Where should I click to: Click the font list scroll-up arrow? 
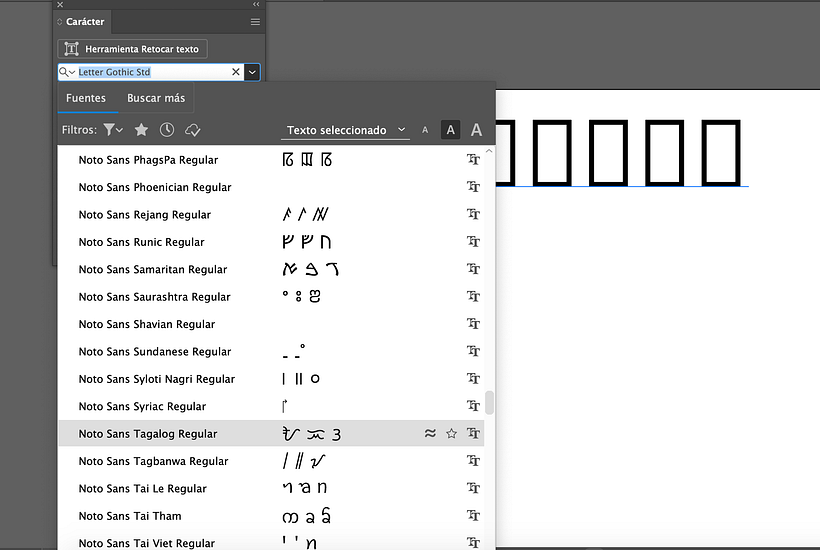point(489,151)
